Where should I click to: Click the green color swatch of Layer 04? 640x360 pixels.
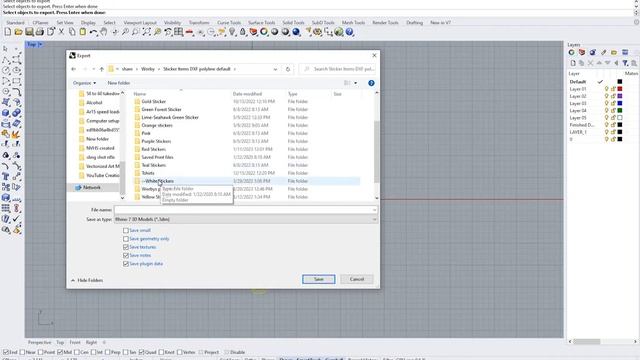(x=620, y=111)
